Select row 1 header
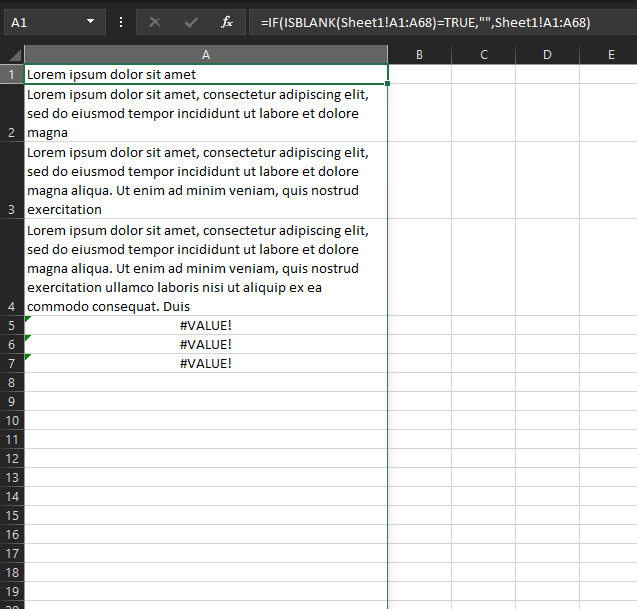This screenshot has height=609, width=637. [12, 74]
